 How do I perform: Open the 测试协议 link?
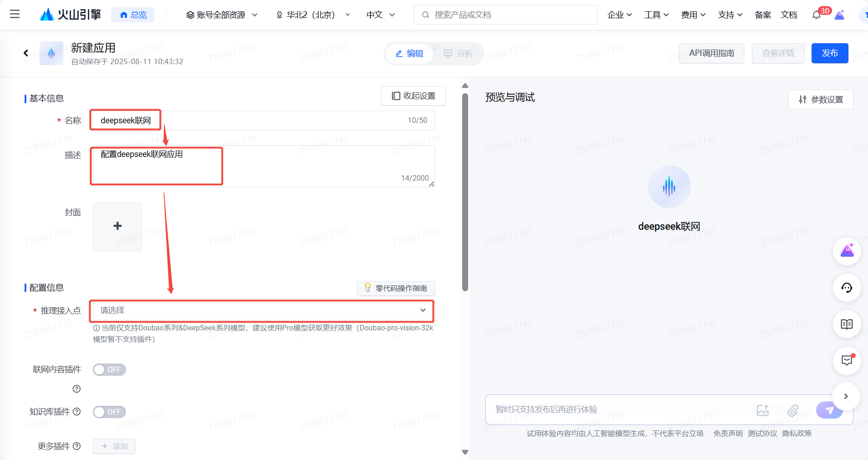tap(762, 433)
